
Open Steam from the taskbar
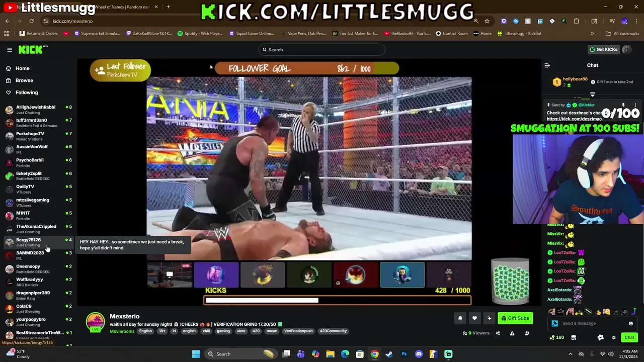click(389, 354)
